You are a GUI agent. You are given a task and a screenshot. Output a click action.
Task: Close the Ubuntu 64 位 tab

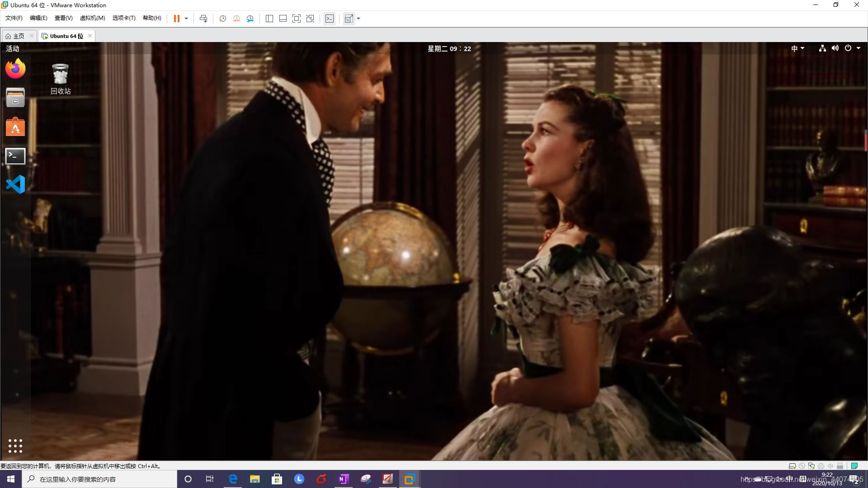click(x=90, y=36)
